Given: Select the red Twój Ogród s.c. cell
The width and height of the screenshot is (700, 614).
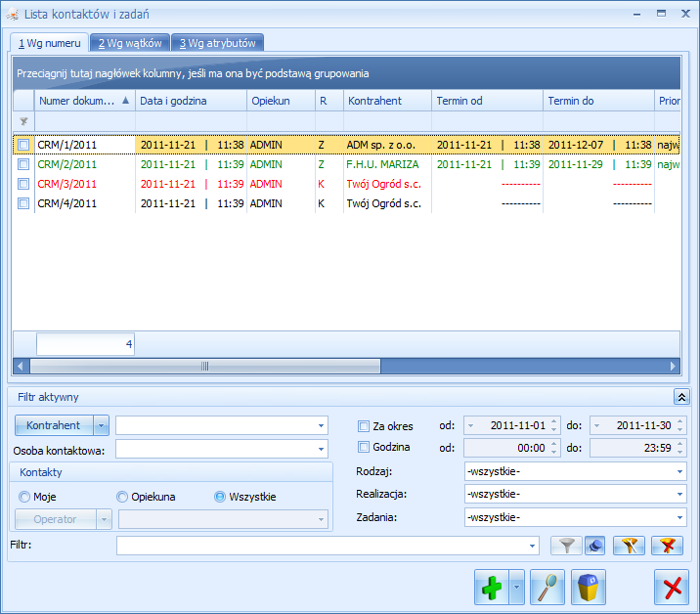Looking at the screenshot, I should pyautogui.click(x=387, y=184).
